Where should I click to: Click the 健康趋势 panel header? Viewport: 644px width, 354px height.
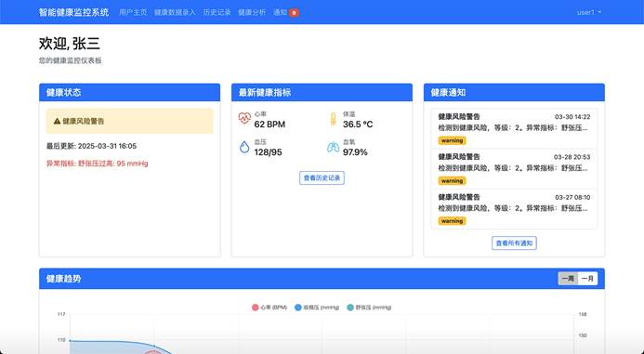pyautogui.click(x=322, y=279)
